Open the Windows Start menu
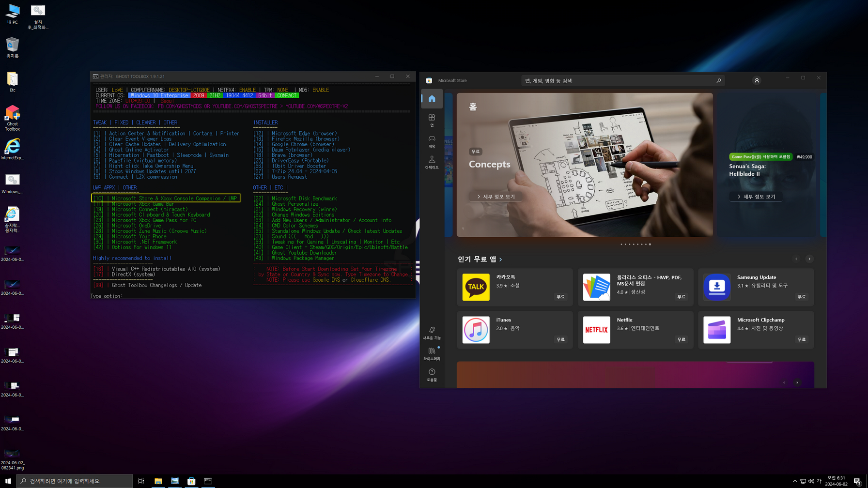 pos(8,481)
